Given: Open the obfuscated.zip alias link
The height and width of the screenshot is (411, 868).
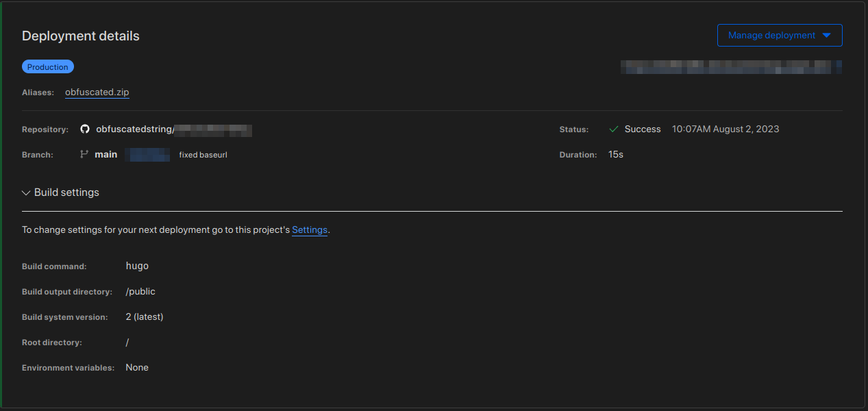Looking at the screenshot, I should (x=97, y=92).
